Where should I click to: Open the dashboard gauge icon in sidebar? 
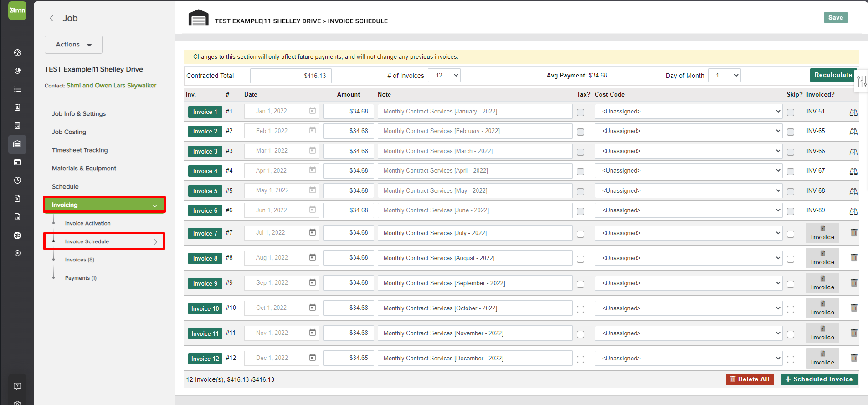click(17, 53)
